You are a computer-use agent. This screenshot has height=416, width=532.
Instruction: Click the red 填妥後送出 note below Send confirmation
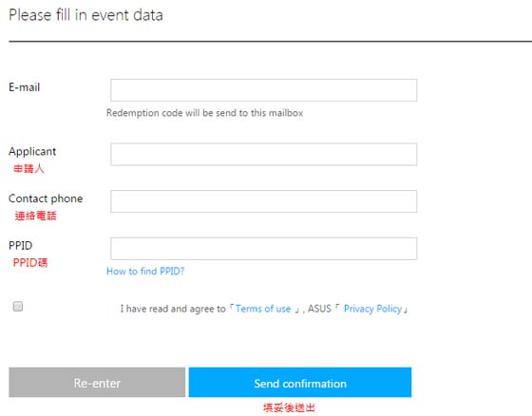coord(289,407)
